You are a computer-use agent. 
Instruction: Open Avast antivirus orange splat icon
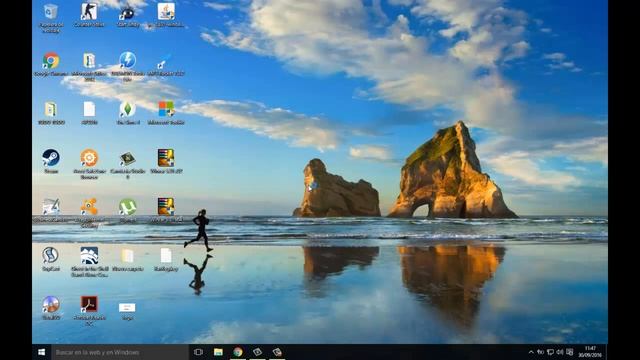click(x=89, y=207)
